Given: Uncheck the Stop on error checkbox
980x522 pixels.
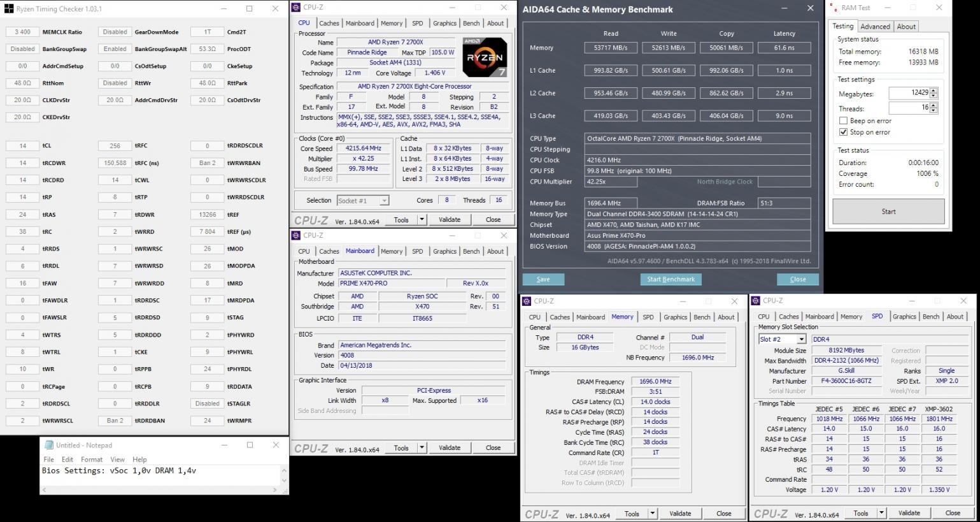Looking at the screenshot, I should point(843,132).
